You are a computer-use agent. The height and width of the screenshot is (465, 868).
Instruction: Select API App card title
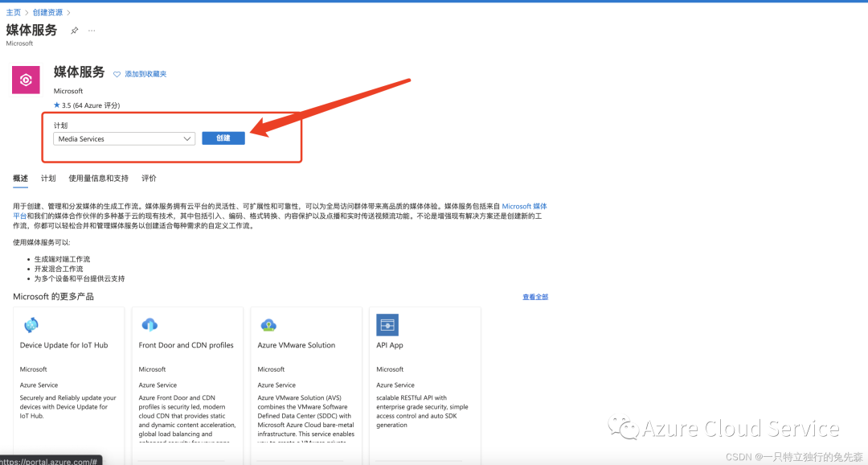(x=390, y=345)
